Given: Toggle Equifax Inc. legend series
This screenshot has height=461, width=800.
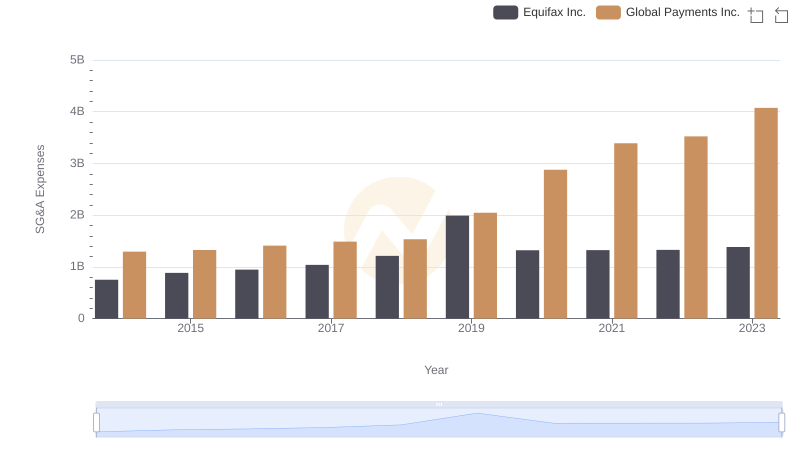Looking at the screenshot, I should 539,12.
